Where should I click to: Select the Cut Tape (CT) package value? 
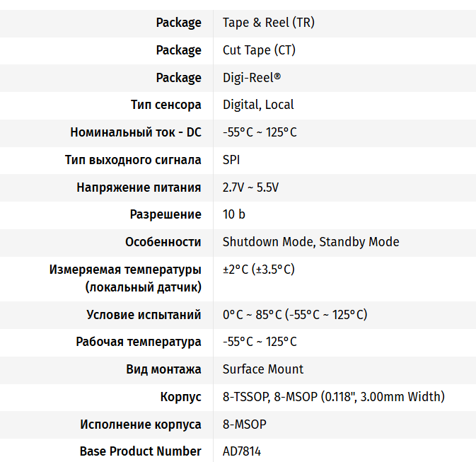(259, 50)
